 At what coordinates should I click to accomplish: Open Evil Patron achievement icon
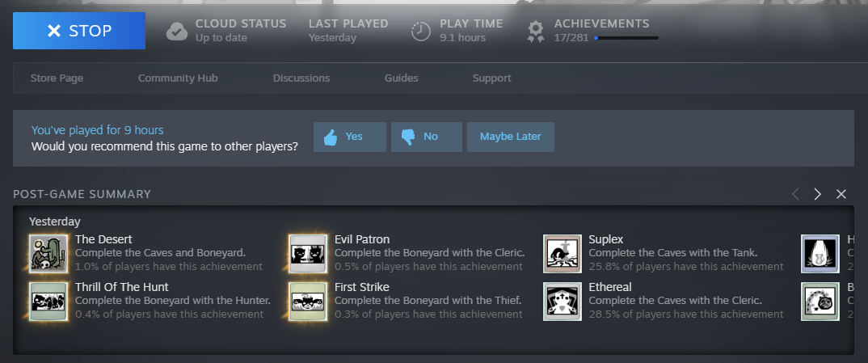point(309,253)
